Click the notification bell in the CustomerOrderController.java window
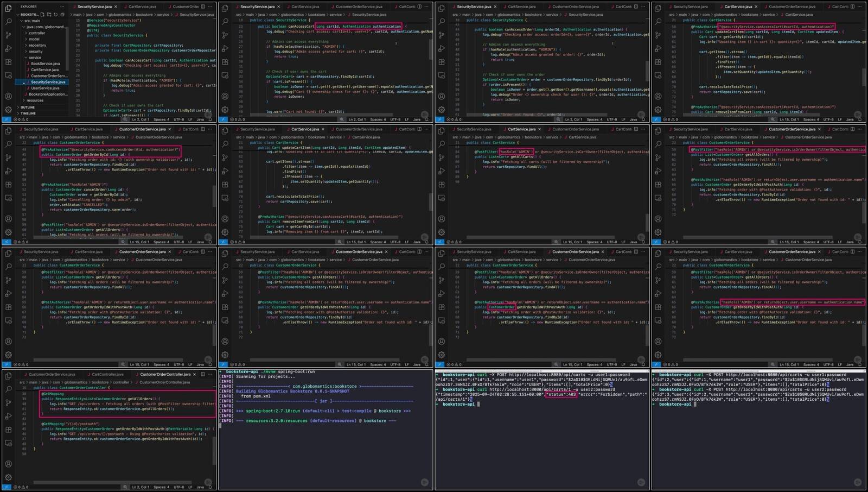 pos(210,487)
